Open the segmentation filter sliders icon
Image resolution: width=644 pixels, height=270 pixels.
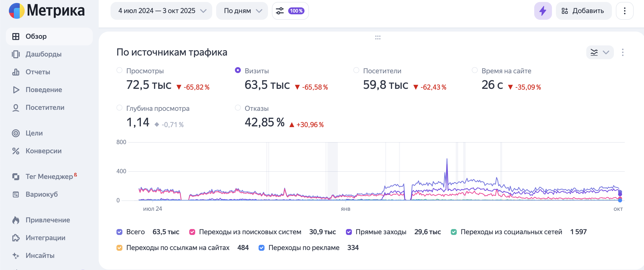(280, 11)
